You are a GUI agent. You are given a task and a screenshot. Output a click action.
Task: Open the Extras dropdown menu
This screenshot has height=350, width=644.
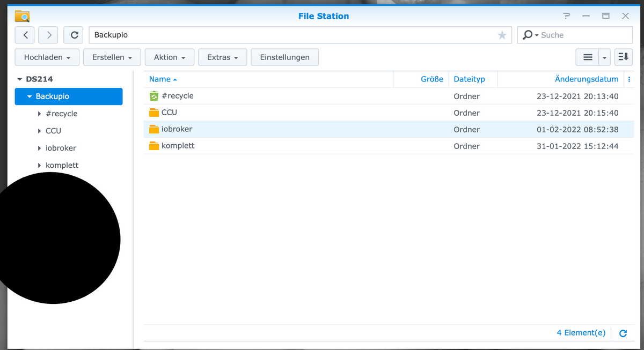pos(222,57)
